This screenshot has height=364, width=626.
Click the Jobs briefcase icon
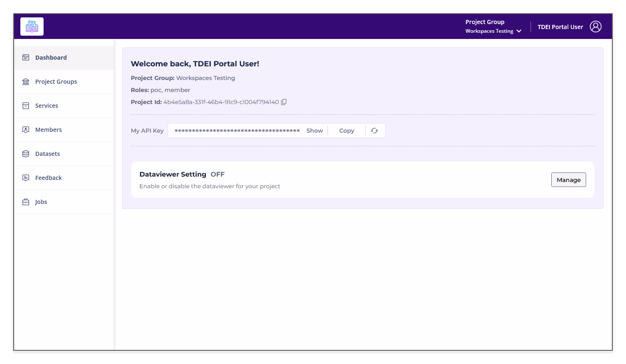pyautogui.click(x=26, y=202)
